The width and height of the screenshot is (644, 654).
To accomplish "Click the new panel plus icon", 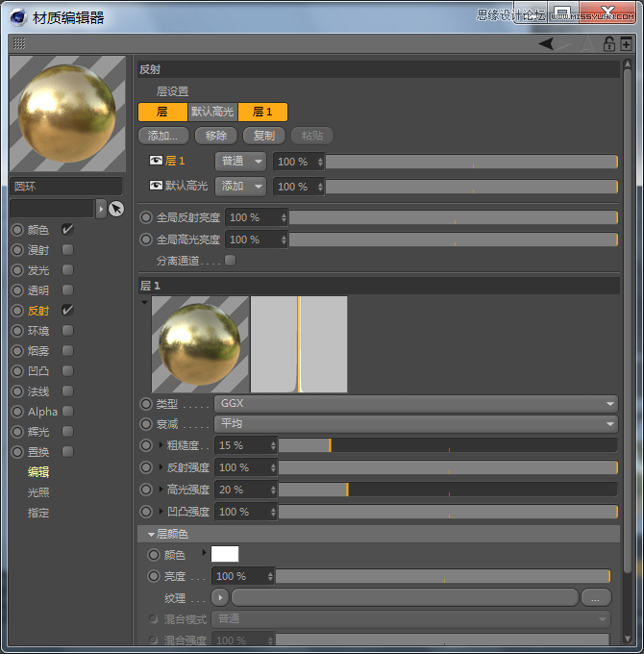I will (x=626, y=43).
